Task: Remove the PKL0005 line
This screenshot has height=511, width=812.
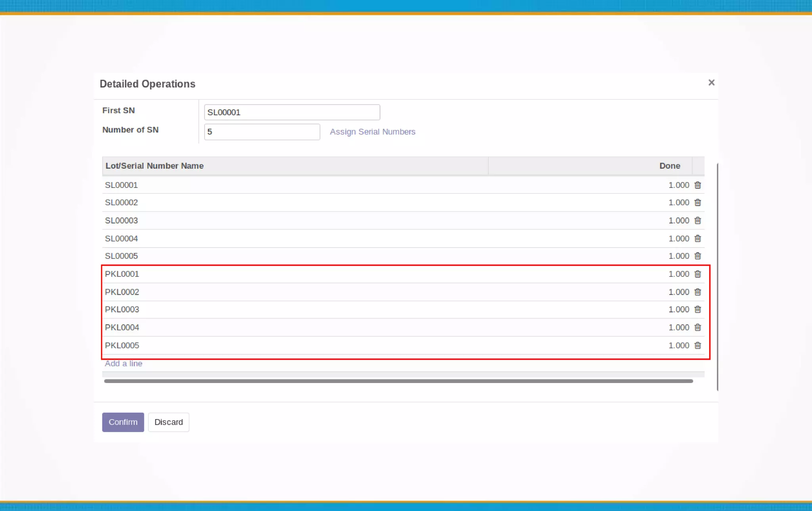Action: [697, 345]
